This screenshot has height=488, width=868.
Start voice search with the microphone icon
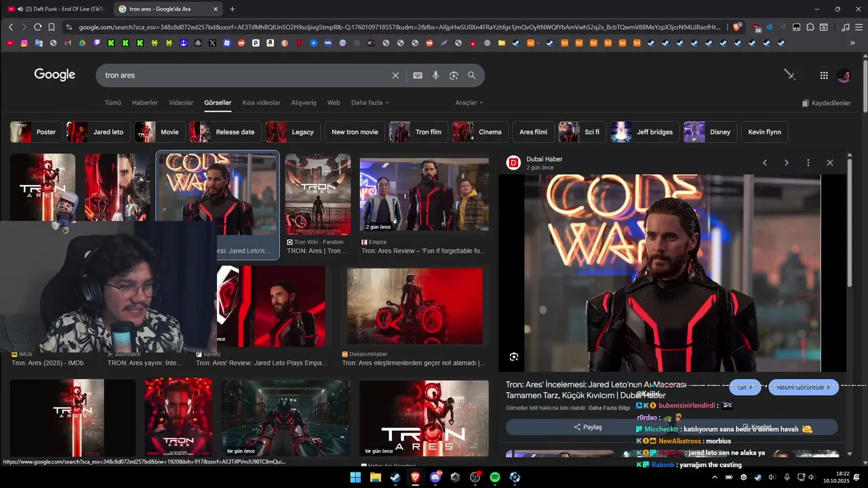coord(436,75)
